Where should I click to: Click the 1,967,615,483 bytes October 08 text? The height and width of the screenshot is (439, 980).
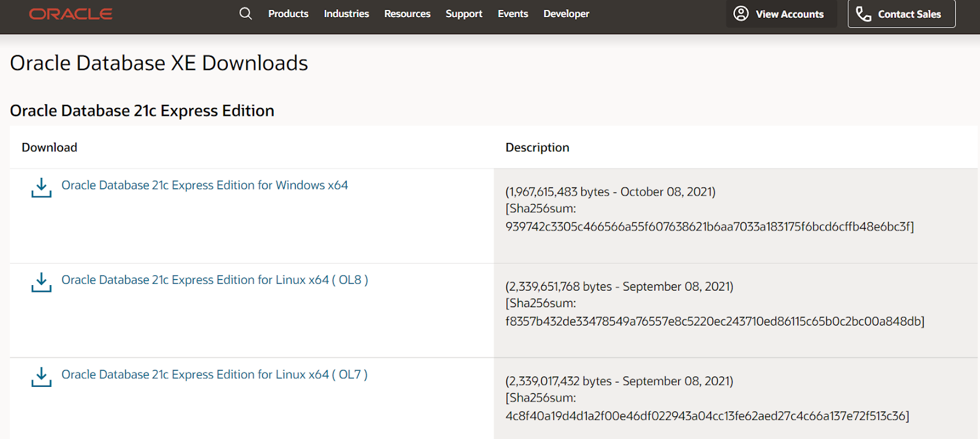pyautogui.click(x=611, y=192)
